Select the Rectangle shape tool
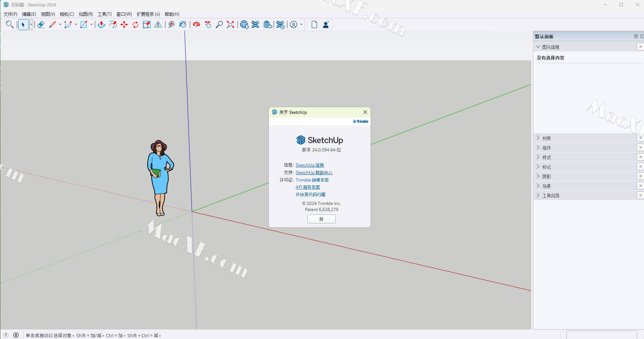The width and height of the screenshot is (644, 339). pos(84,24)
